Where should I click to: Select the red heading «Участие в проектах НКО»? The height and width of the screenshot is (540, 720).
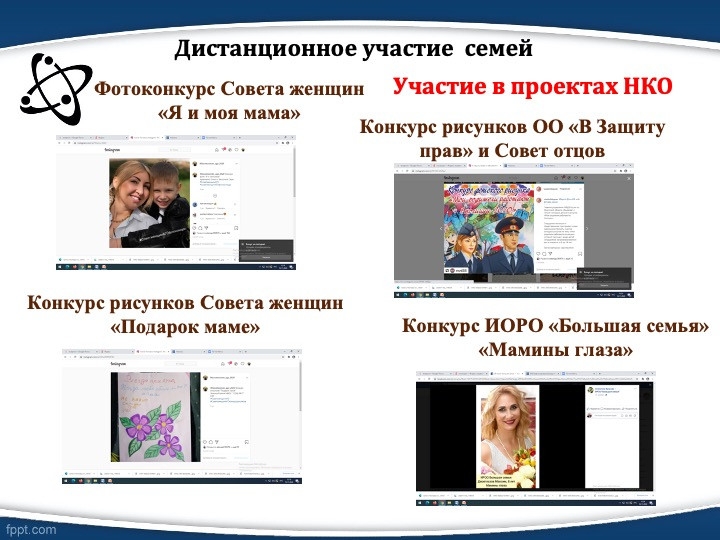coord(533,86)
